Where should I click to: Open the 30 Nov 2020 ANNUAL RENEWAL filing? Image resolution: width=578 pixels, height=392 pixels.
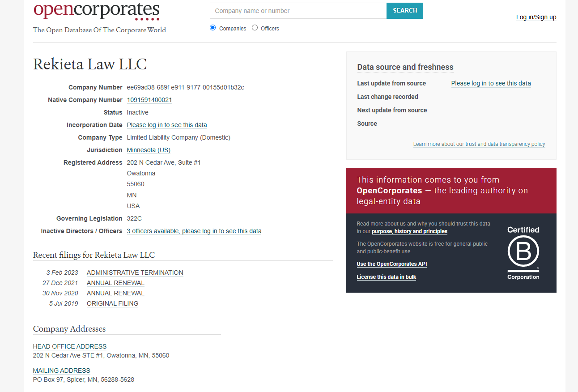[115, 293]
